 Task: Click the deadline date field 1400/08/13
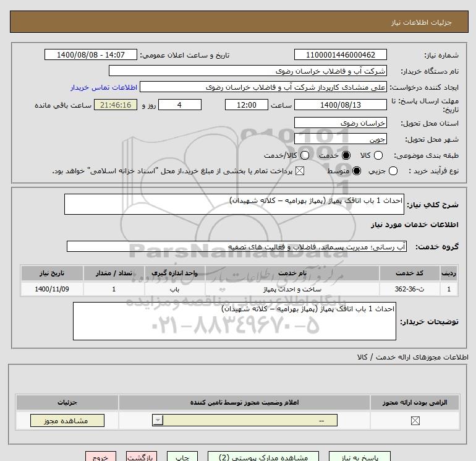340,105
